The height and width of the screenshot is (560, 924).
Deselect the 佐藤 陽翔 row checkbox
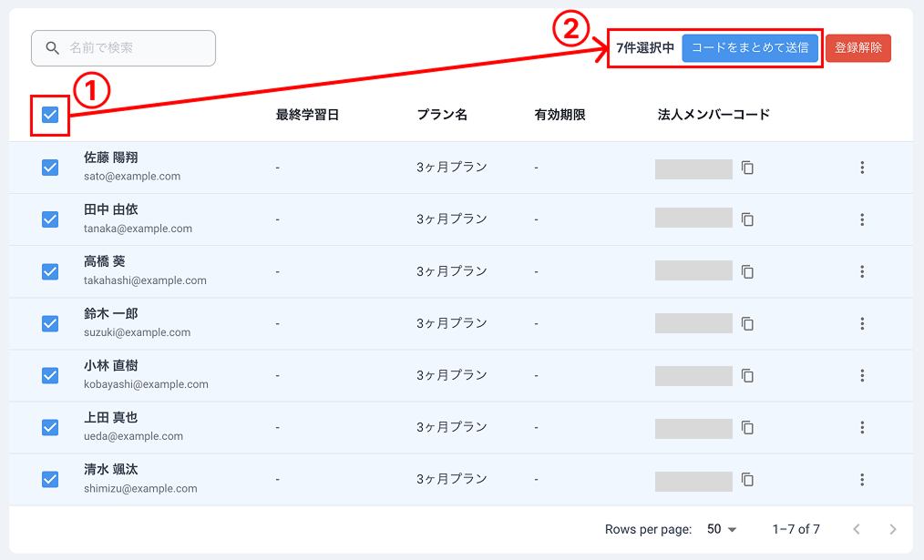point(50,168)
